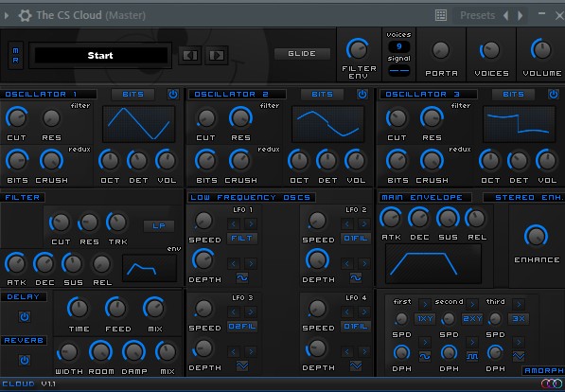
Task: Click LFO 3 sawtooth waveform icon
Action: pos(242,365)
